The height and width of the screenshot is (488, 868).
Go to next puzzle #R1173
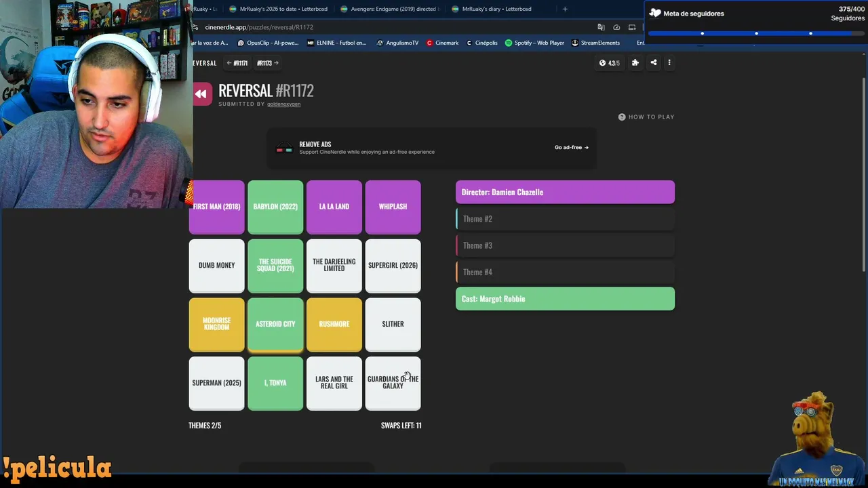pyautogui.click(x=268, y=63)
